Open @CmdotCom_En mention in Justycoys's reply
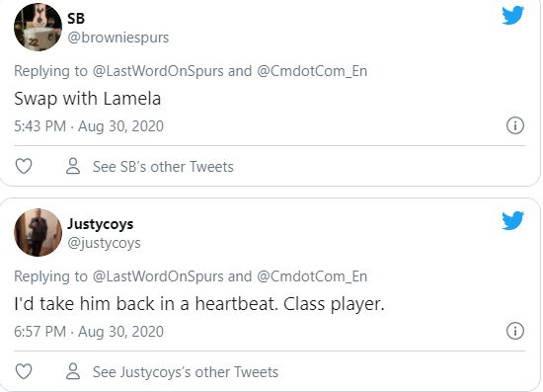Screen dimensions: 543x392 (x=312, y=276)
